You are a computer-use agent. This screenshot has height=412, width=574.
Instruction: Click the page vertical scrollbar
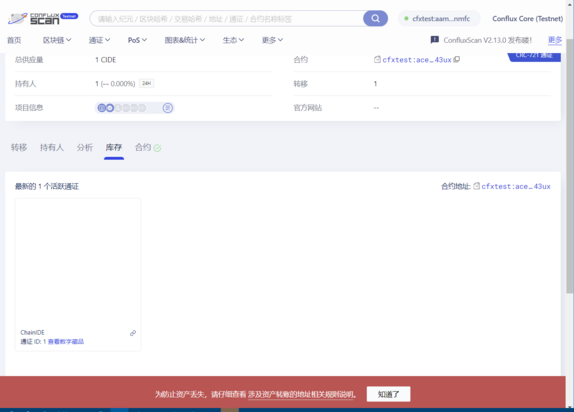[x=569, y=165]
